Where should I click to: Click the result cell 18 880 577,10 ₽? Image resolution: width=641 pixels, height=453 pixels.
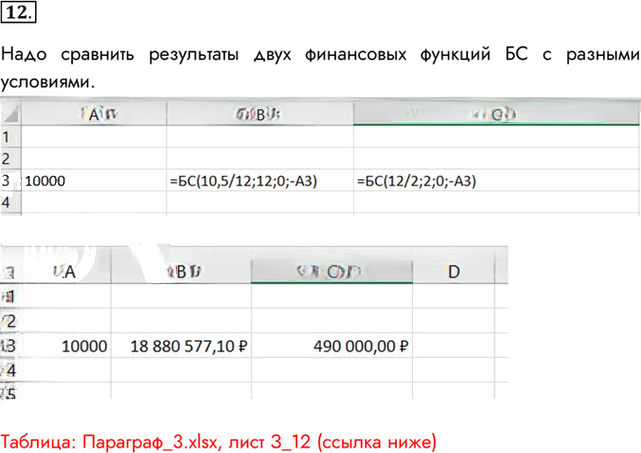pos(181,346)
